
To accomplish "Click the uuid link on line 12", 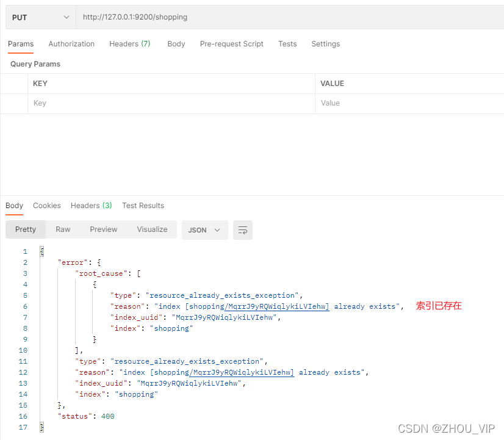I will tap(242, 372).
